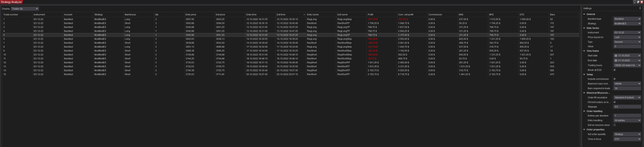Click entry price 3607,50 in trade 1
The height and width of the screenshot is (147, 644).
190,19
